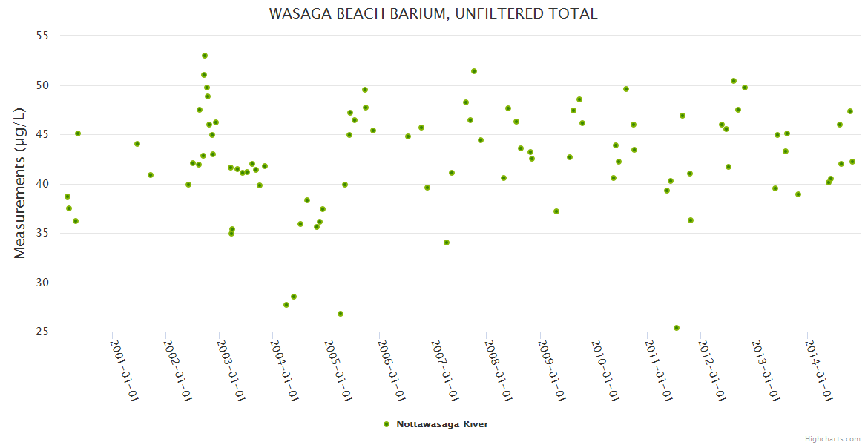Select the 51.4 data point in late 2007
The width and height of the screenshot is (868, 445).
tap(474, 71)
